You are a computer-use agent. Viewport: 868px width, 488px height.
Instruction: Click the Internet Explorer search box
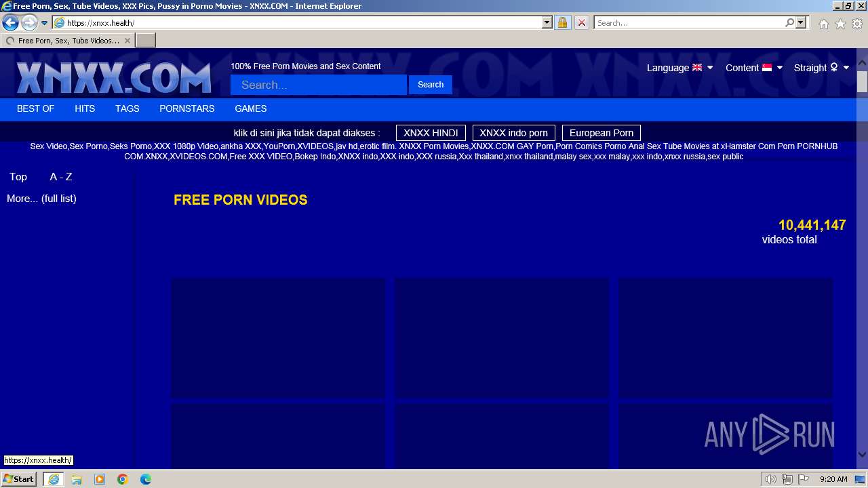click(x=689, y=23)
